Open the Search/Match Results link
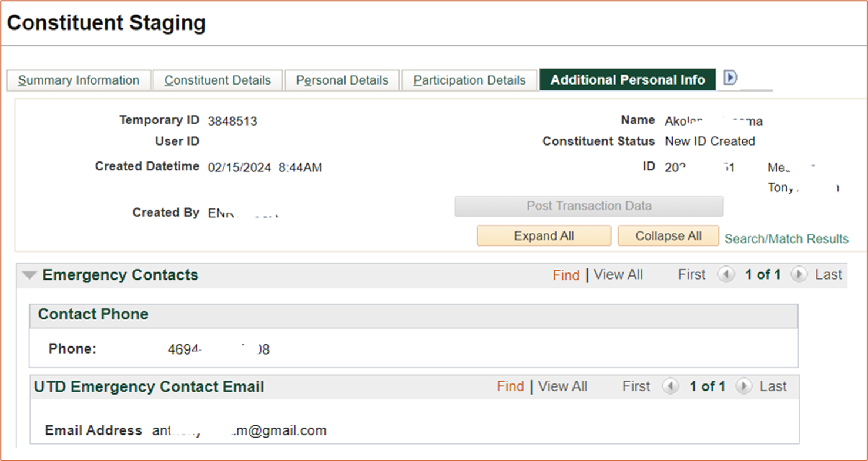This screenshot has width=868, height=461. pos(786,238)
